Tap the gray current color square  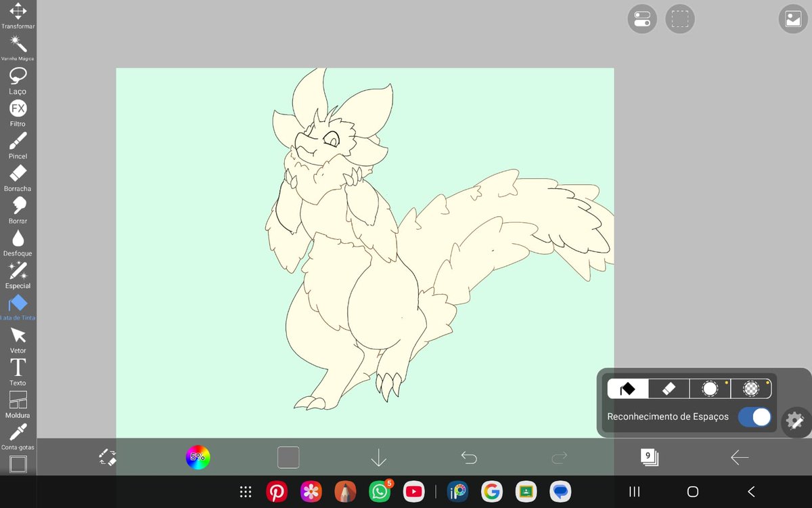(288, 457)
